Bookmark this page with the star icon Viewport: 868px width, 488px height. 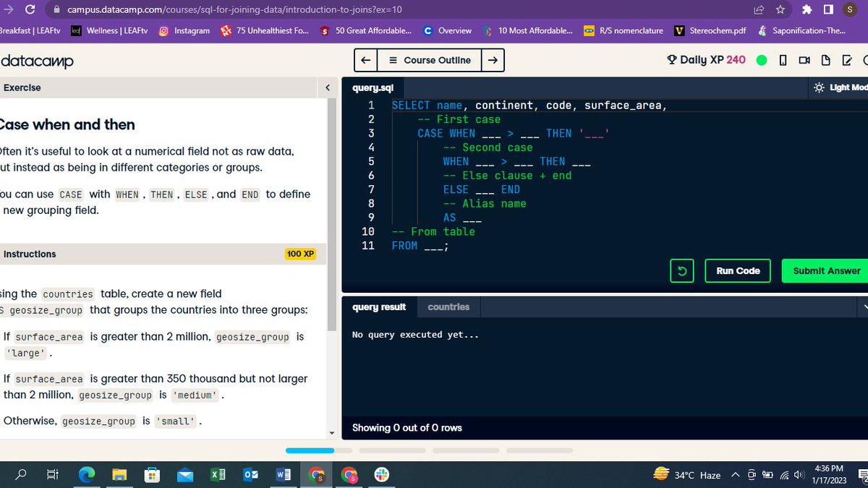[x=780, y=9]
